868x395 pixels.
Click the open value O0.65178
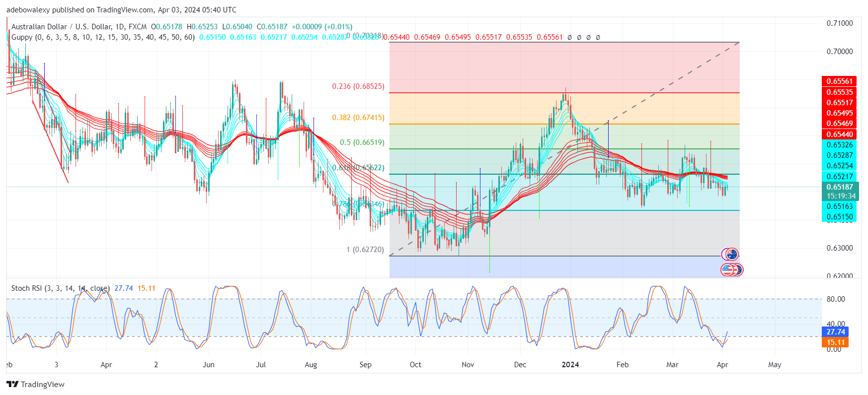(x=166, y=27)
